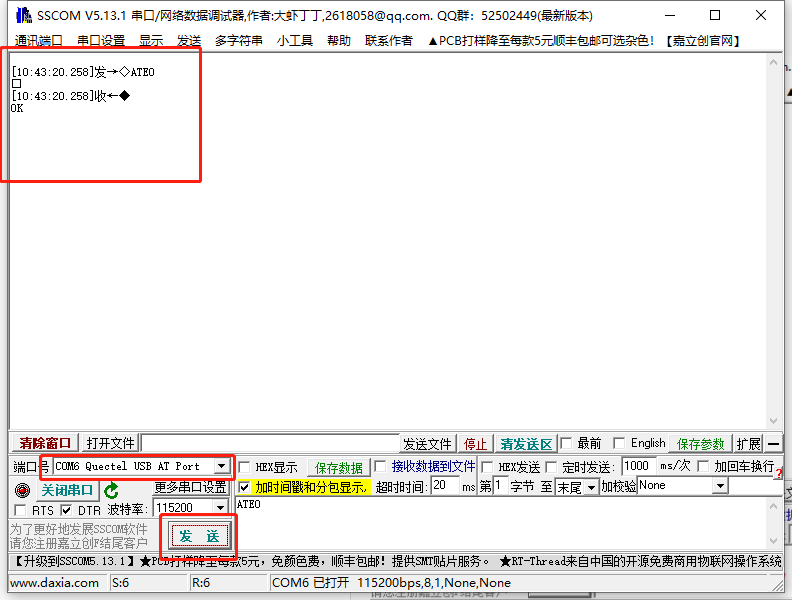
Task: Click the 发送 send button
Action: pyautogui.click(x=200, y=536)
